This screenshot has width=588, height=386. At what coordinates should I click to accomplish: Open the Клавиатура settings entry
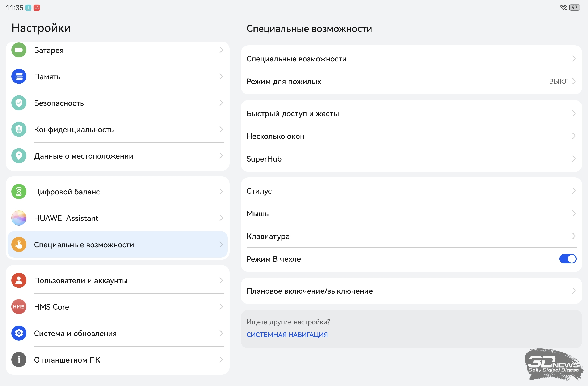click(x=268, y=236)
